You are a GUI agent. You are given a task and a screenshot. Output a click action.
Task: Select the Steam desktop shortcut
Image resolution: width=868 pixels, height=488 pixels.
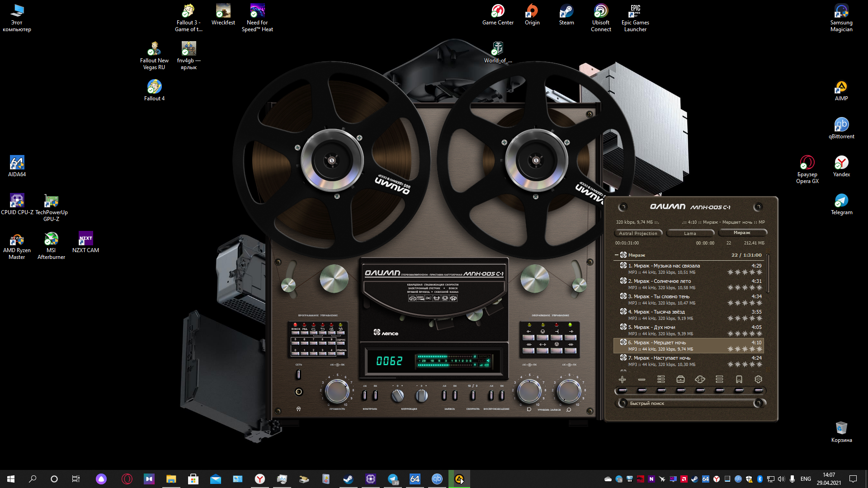coord(566,14)
